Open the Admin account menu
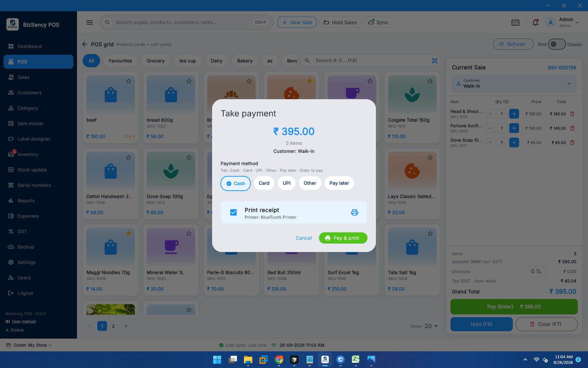The width and height of the screenshot is (588, 368). pos(562,22)
